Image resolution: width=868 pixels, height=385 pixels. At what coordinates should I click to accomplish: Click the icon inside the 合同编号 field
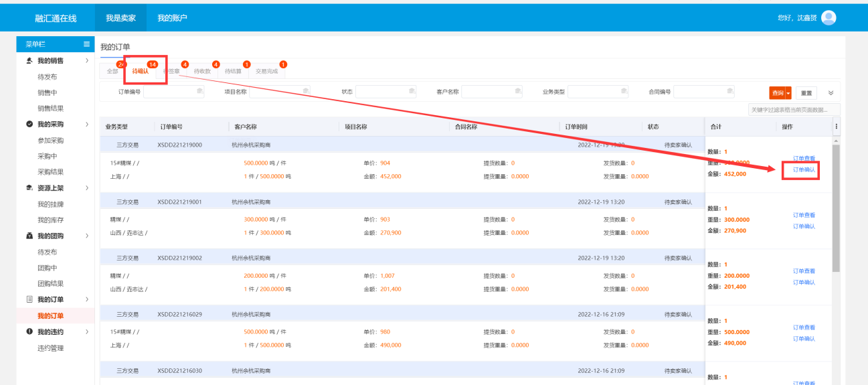pos(730,91)
